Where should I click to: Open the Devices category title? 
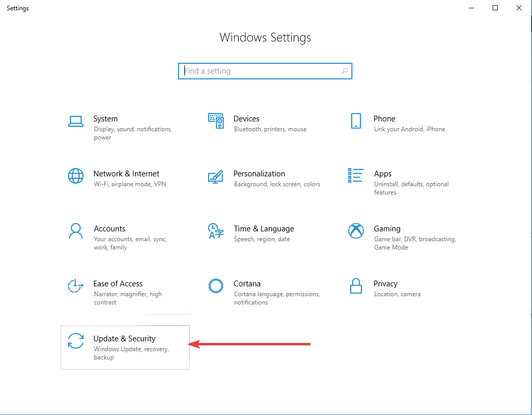click(247, 119)
